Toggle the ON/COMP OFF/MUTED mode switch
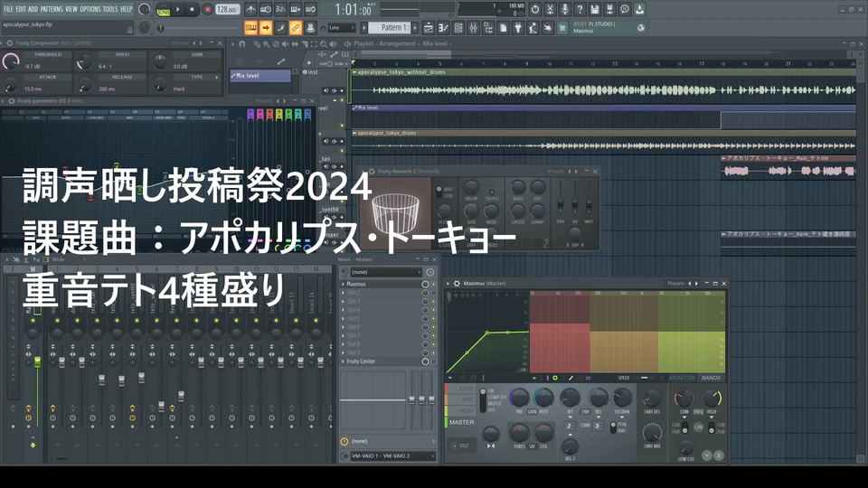The height and width of the screenshot is (488, 868). [483, 400]
